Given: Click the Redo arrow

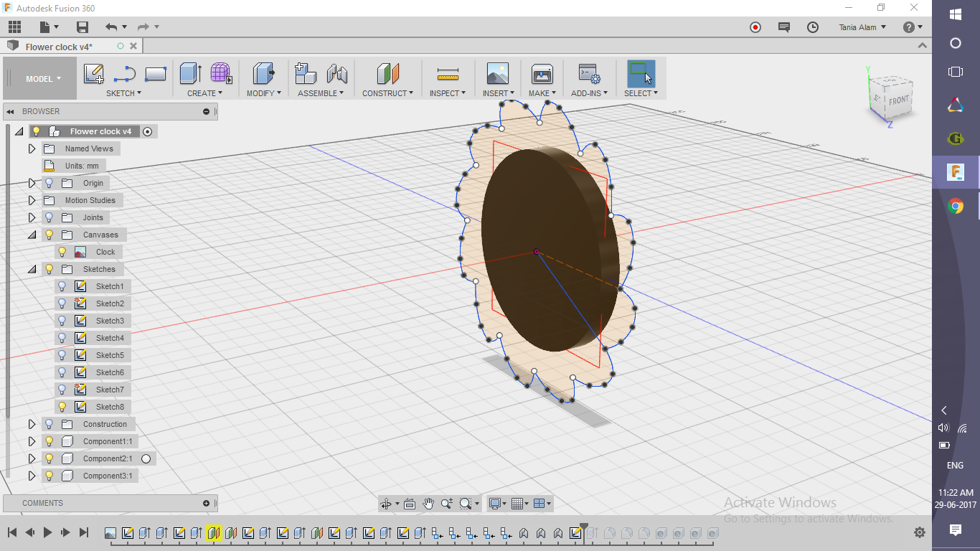Looking at the screenshot, I should (x=143, y=27).
